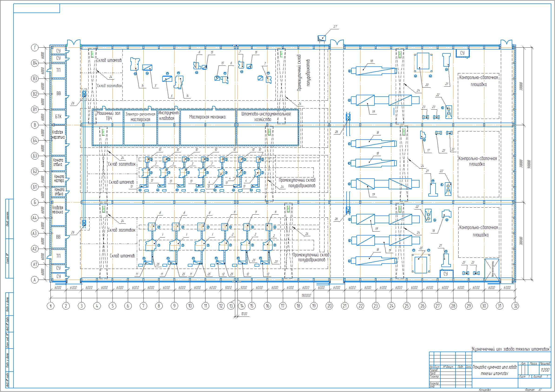The height and width of the screenshot is (392, 555).
Task: Click the 'Масса' title block header
Action: (533, 363)
